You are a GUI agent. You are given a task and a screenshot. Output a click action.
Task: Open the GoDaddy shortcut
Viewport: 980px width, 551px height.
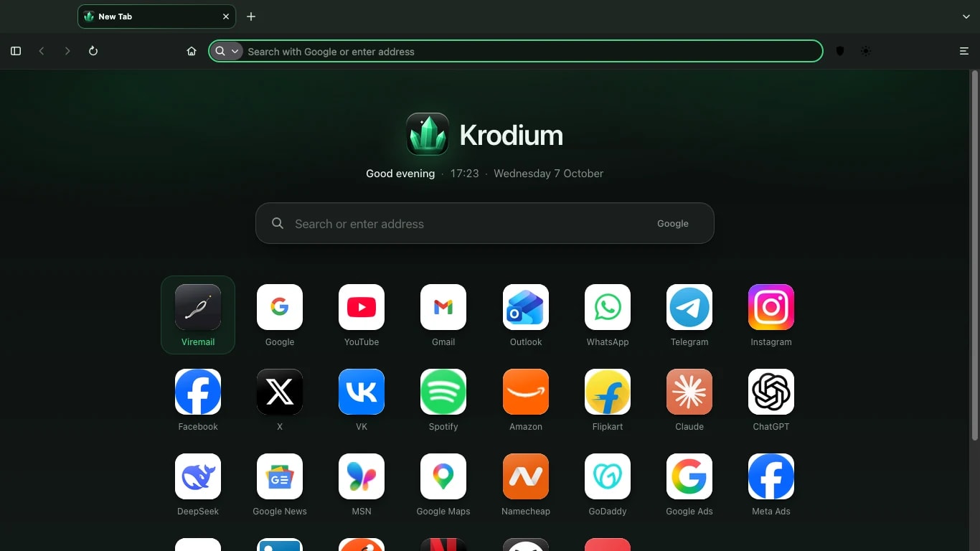coord(608,484)
